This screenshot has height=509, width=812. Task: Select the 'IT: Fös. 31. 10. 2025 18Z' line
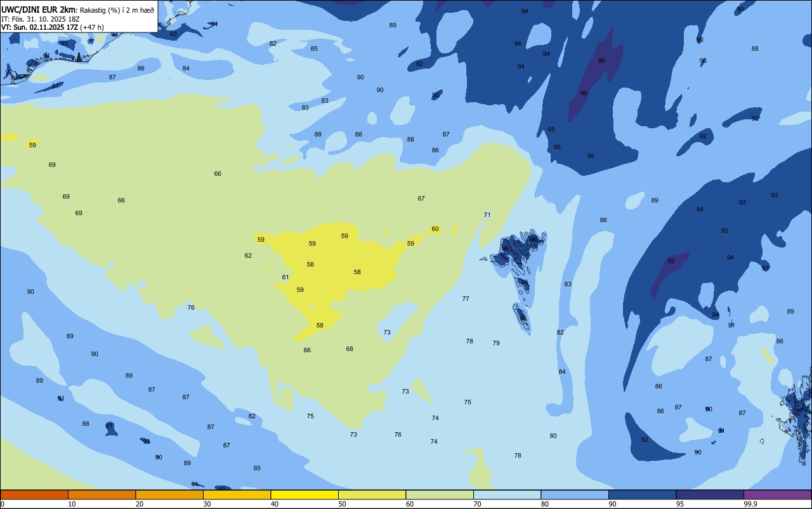click(x=40, y=19)
